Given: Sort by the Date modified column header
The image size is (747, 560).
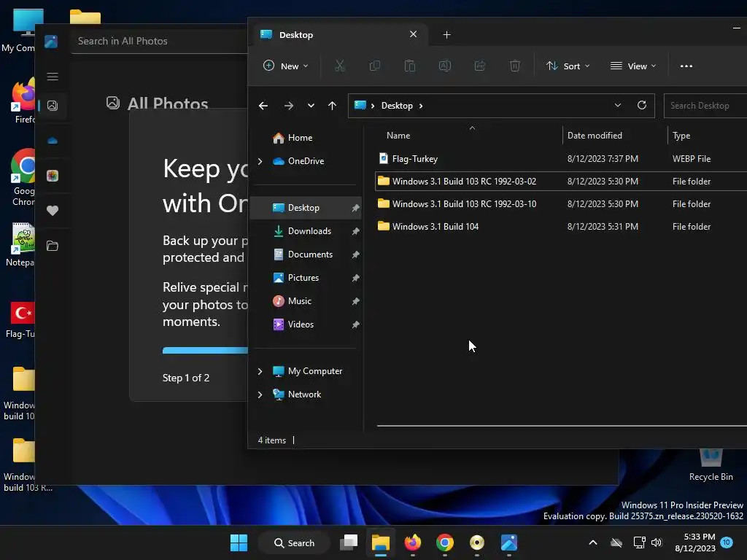Looking at the screenshot, I should coord(595,136).
